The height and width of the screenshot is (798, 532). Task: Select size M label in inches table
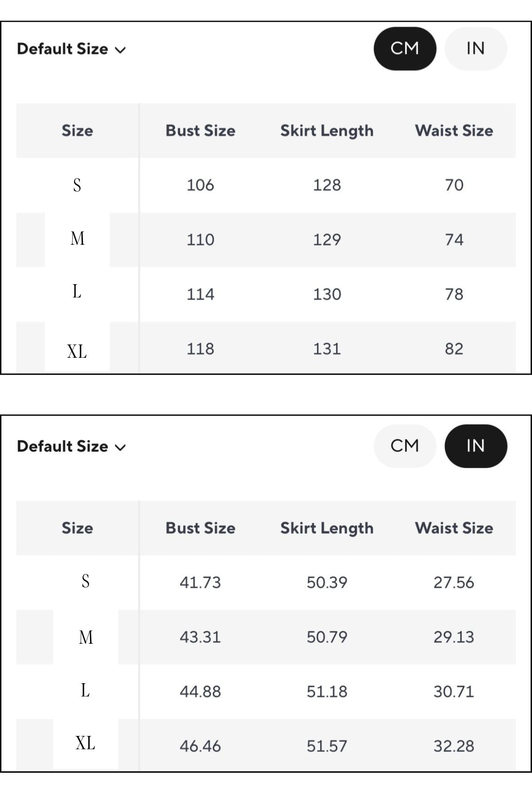coord(86,638)
